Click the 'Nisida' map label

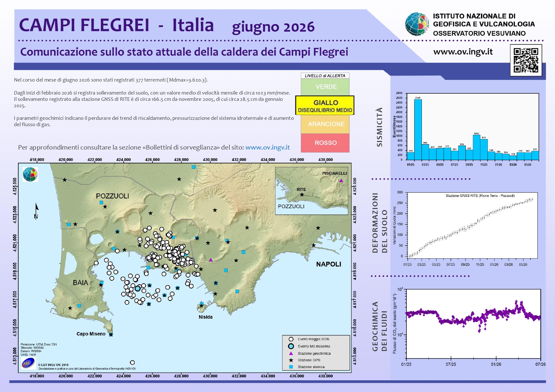(x=206, y=317)
